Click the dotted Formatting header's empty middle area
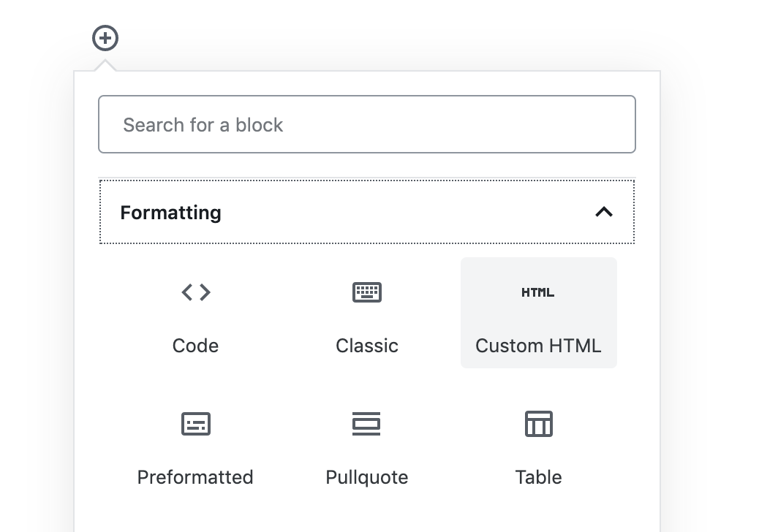Image resolution: width=778 pixels, height=532 pixels. tap(402, 213)
